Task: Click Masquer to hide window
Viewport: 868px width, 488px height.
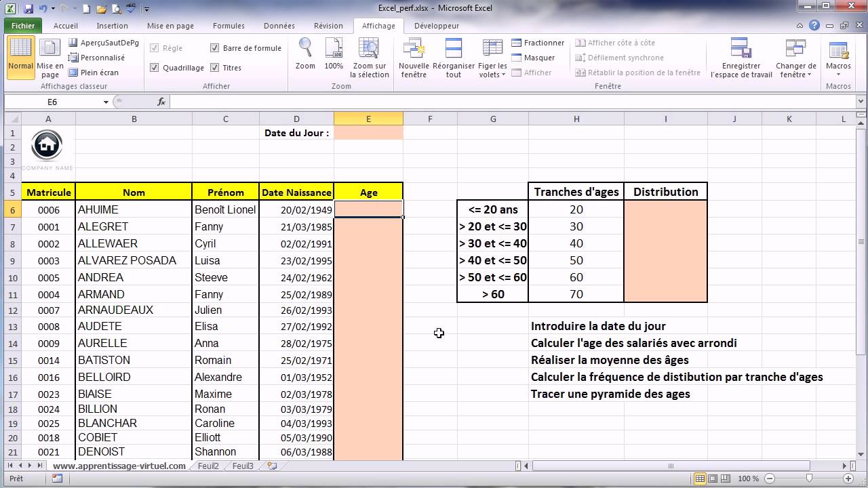Action: [534, 58]
